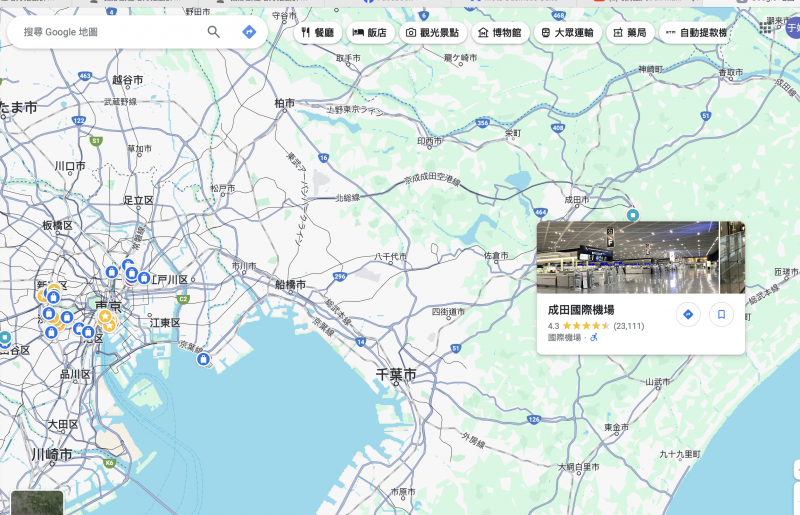Click the 松戸市 city label
The height and width of the screenshot is (515, 800).
tap(223, 188)
